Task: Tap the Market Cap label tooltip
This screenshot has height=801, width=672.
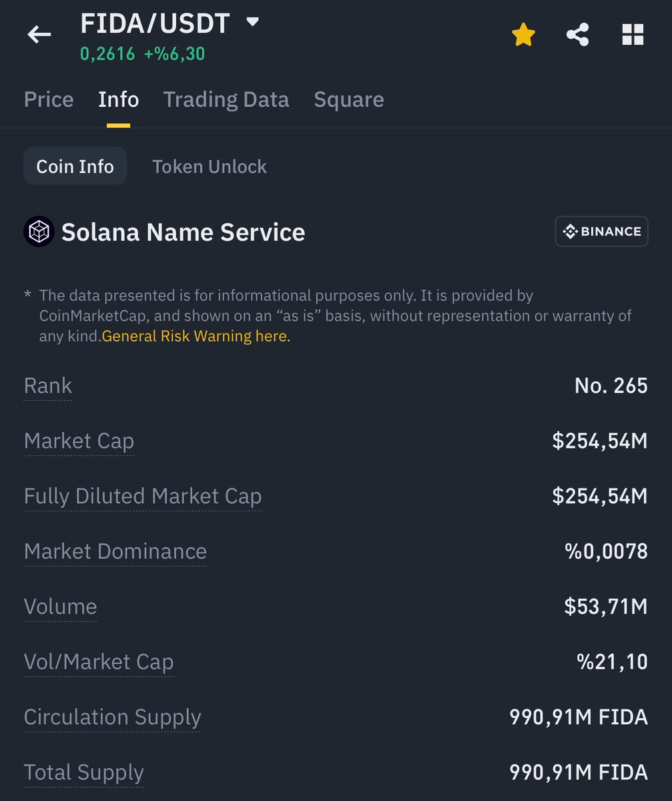Action: 79,441
